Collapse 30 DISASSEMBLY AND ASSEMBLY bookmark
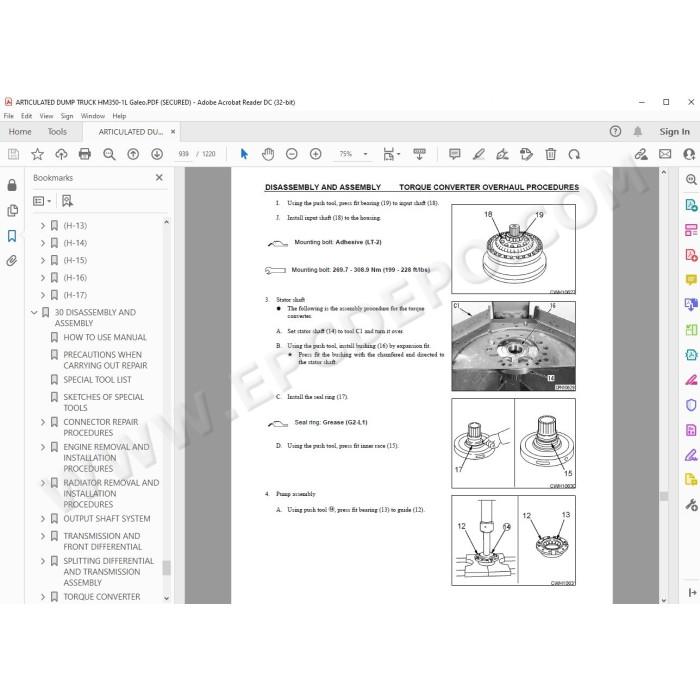 pos(34,312)
